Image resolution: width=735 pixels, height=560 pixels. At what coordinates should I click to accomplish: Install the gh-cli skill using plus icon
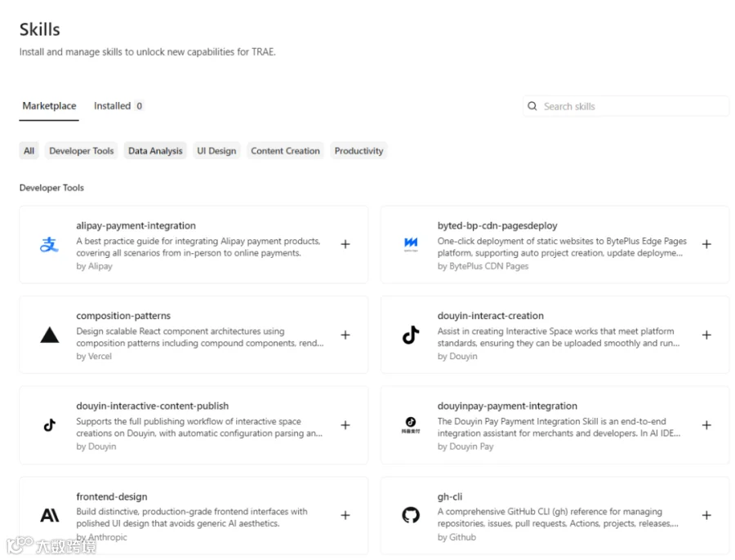tap(706, 515)
